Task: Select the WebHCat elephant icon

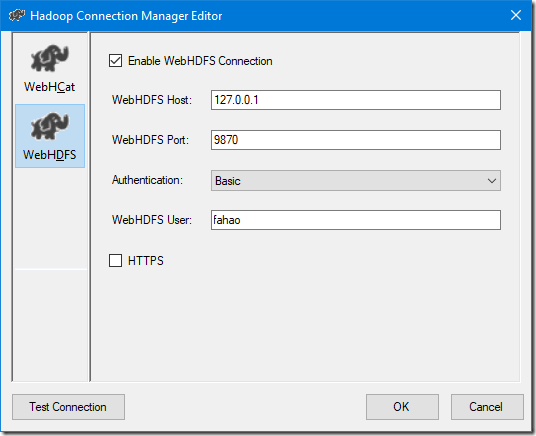Action: [50, 58]
